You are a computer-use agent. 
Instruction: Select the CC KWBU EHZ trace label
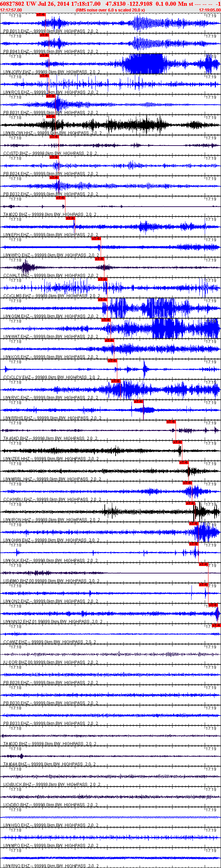click(52, 499)
